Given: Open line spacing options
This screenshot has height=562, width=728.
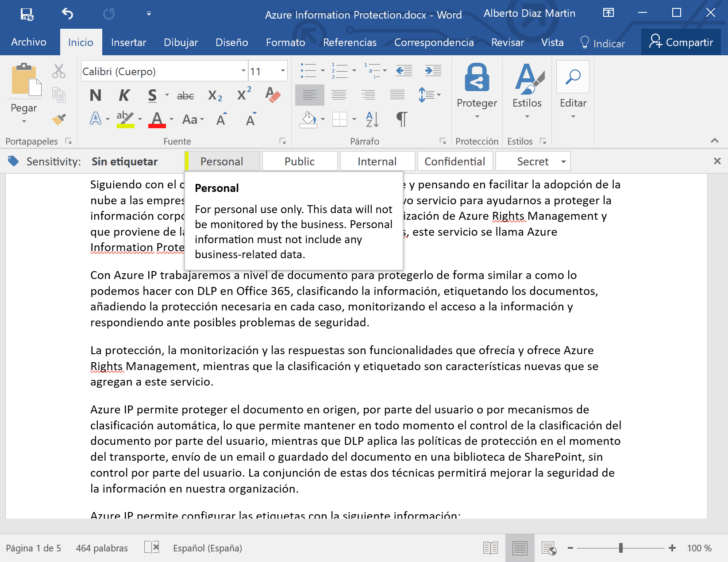Looking at the screenshot, I should (x=429, y=95).
